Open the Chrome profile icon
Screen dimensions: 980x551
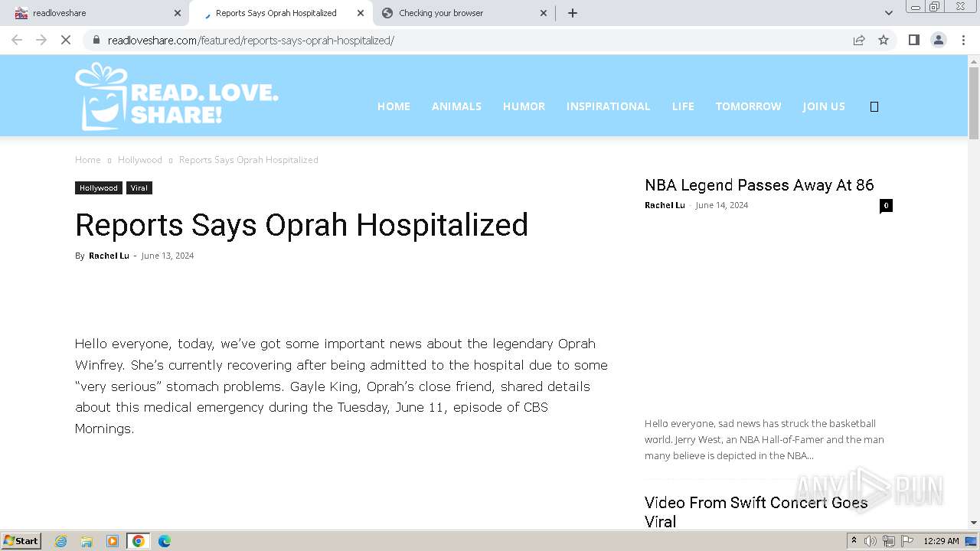(938, 40)
